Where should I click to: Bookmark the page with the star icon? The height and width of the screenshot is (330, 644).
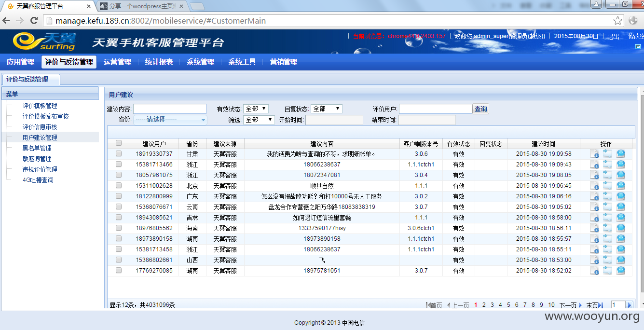tap(617, 21)
